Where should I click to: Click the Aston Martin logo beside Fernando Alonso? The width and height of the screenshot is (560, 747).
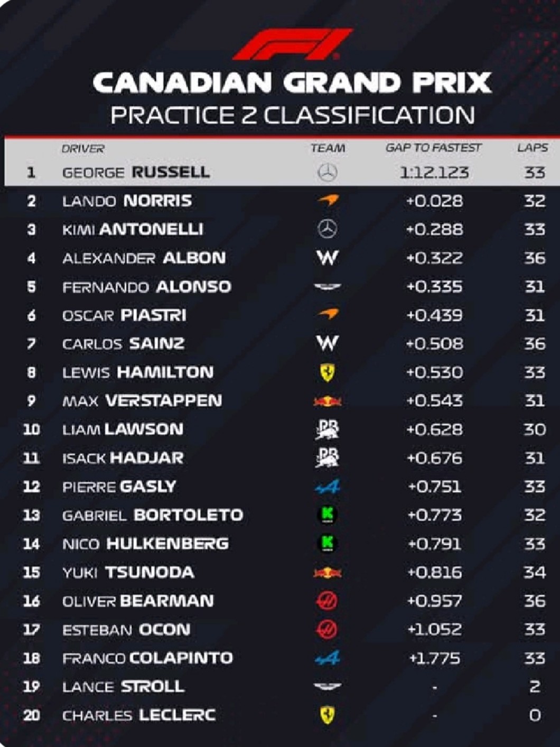(x=328, y=287)
